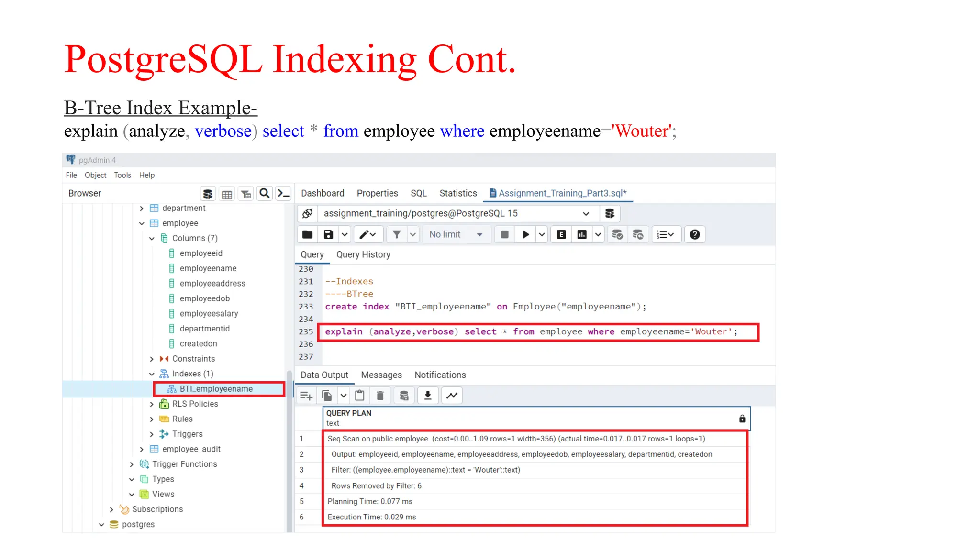980x551 pixels.
Task: Click the filtered rows icon in Browser toolbar
Action: 246,194
